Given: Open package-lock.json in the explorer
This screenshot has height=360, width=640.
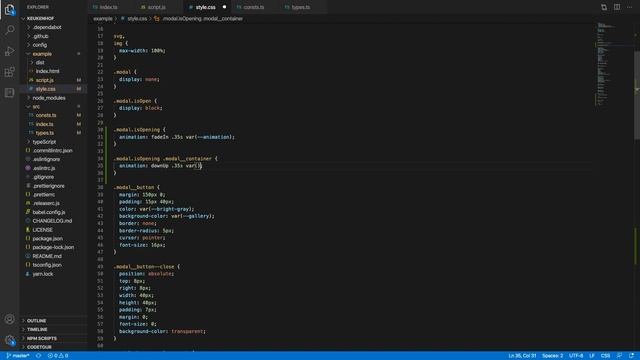Looking at the screenshot, I should 53,247.
